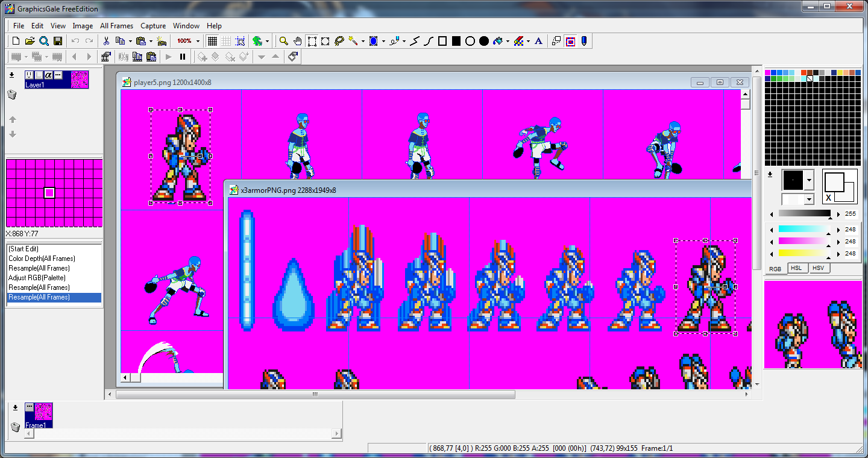The width and height of the screenshot is (868, 458).
Task: Select the straight Line tool
Action: click(x=415, y=41)
